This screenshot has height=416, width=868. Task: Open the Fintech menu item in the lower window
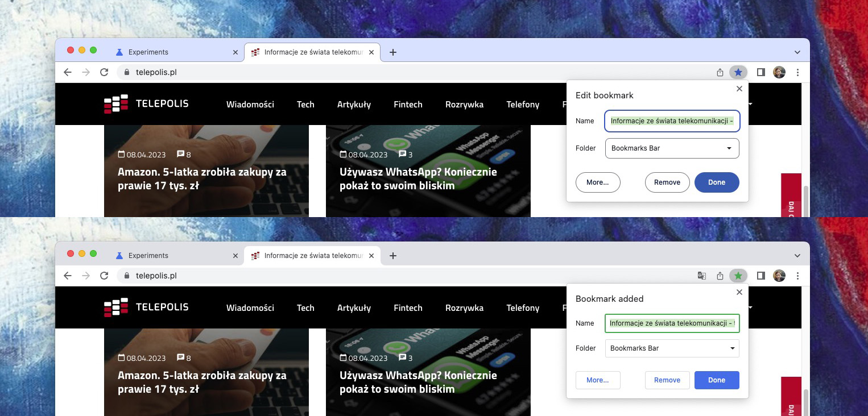408,308
